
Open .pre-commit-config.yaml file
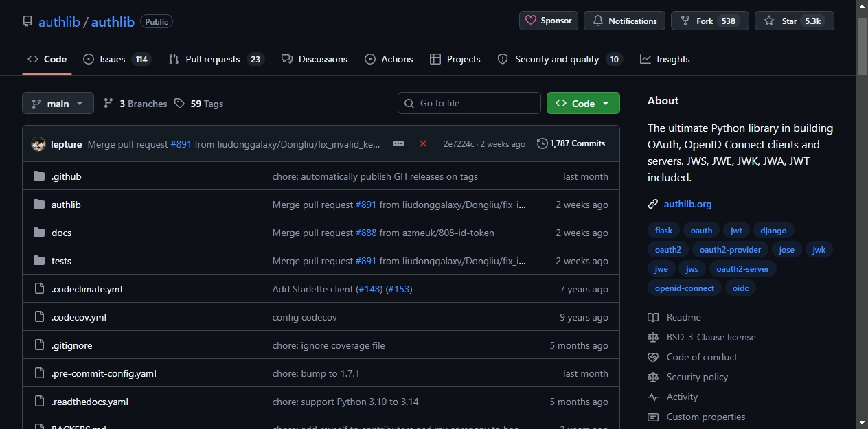coord(104,373)
